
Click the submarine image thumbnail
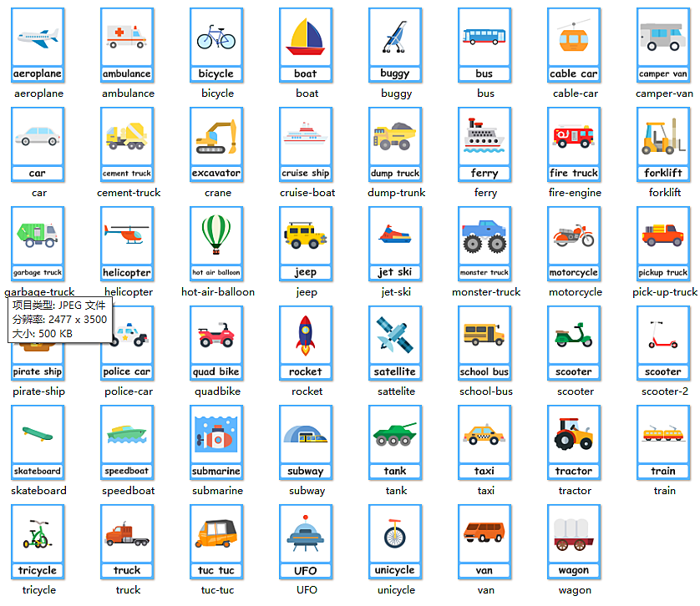coord(216,442)
